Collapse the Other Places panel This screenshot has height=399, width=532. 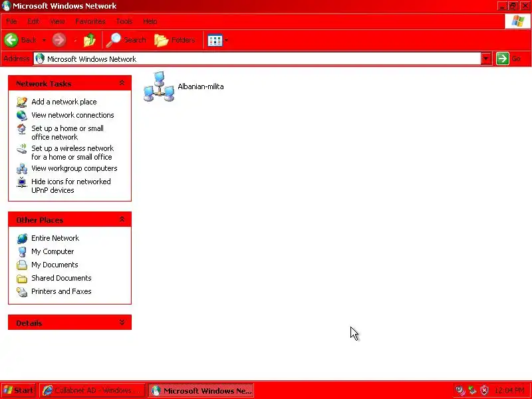(122, 219)
